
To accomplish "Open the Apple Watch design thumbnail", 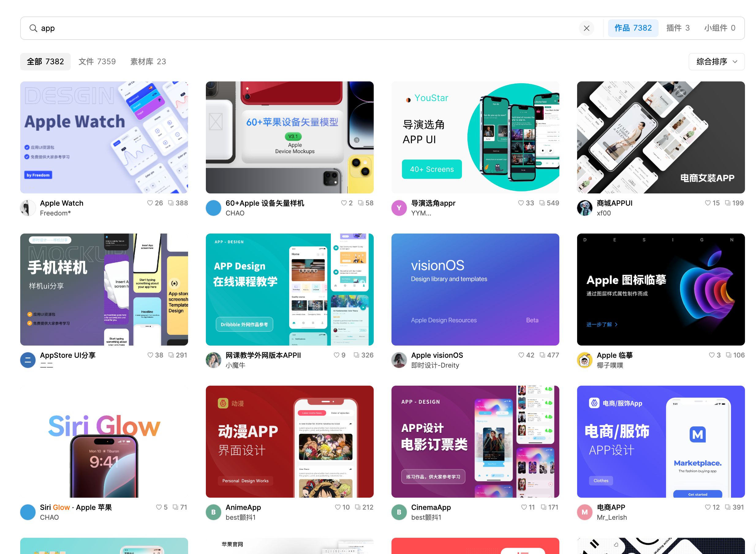I will (x=104, y=137).
